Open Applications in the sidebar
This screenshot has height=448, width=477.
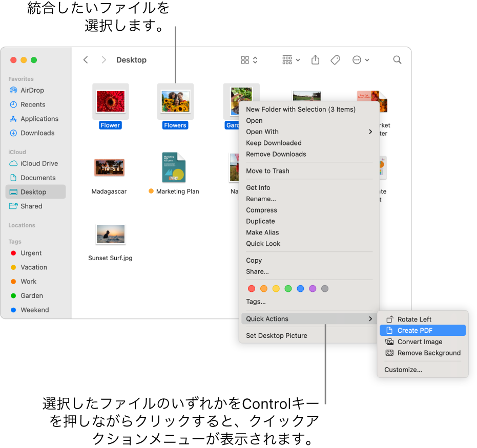[35, 119]
